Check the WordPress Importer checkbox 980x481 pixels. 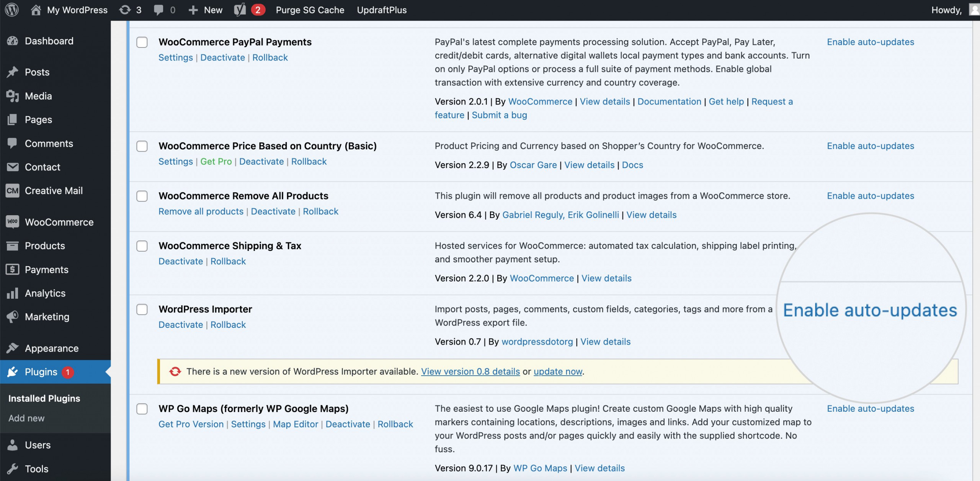[142, 309]
